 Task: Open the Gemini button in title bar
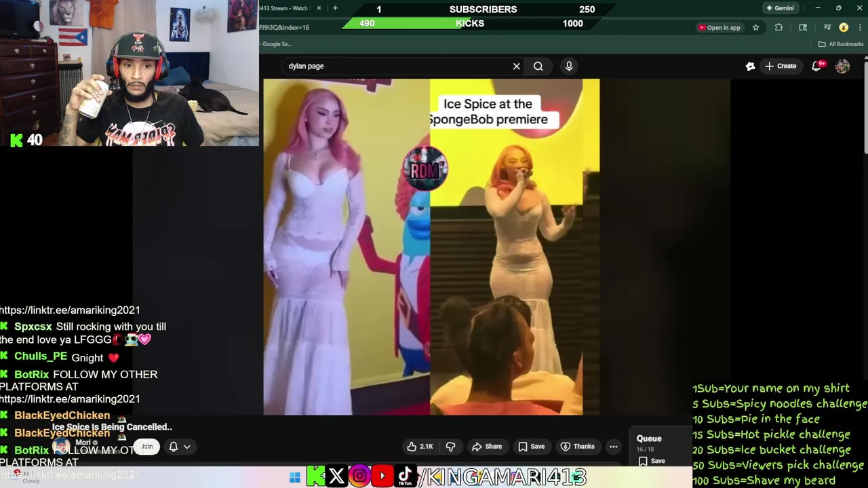coord(780,8)
